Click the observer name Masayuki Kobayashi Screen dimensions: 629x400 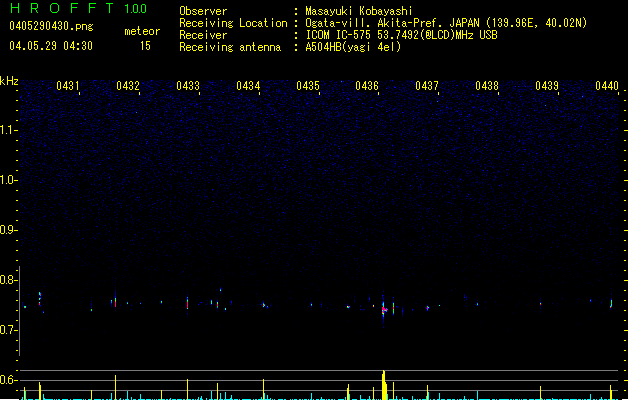click(x=359, y=11)
